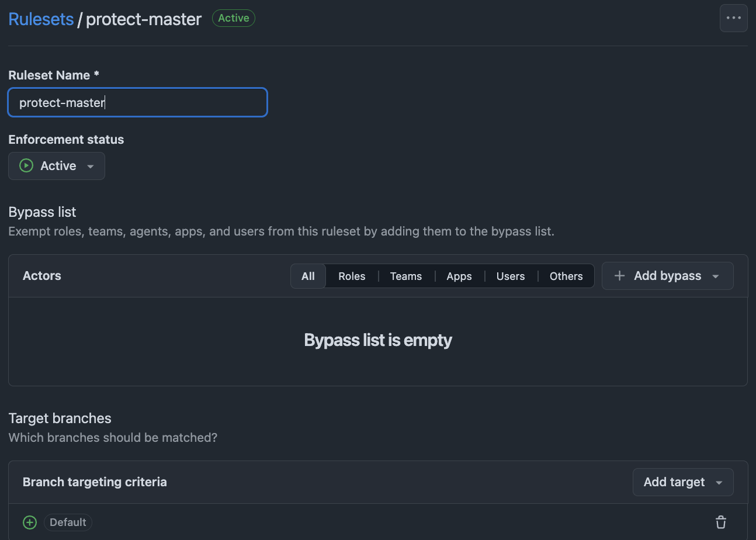Image resolution: width=756 pixels, height=540 pixels.
Task: Show the Others filter tab
Action: [x=566, y=276]
